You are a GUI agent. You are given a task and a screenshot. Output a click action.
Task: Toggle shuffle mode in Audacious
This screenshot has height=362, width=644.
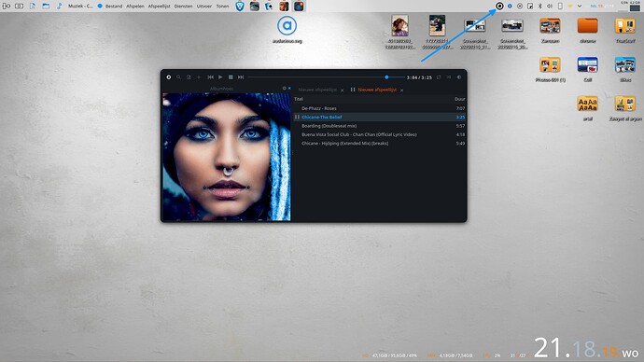coord(449,77)
